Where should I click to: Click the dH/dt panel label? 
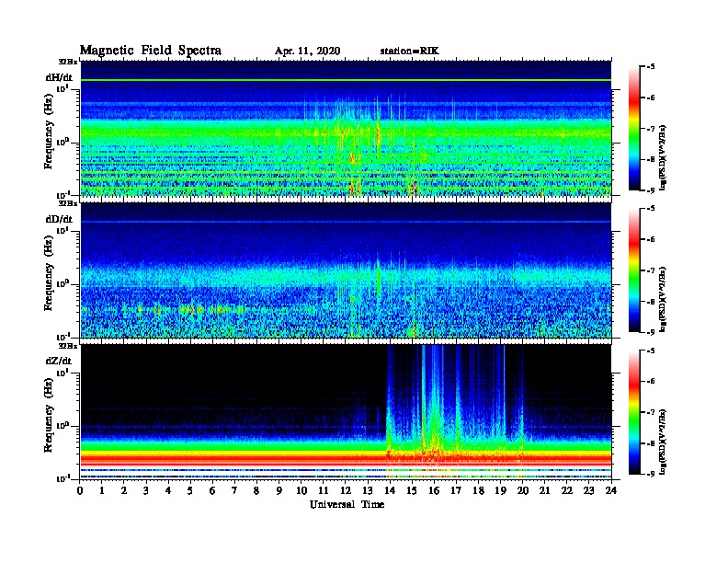click(x=59, y=77)
